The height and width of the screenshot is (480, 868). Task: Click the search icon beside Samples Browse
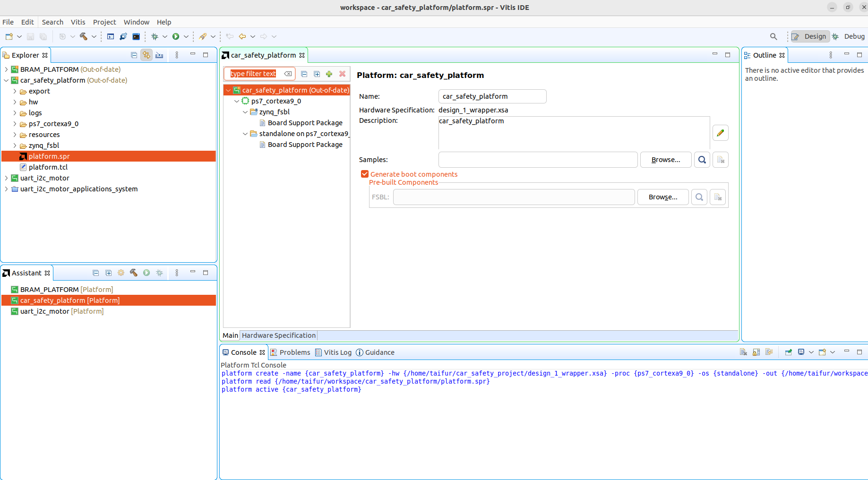coord(702,160)
